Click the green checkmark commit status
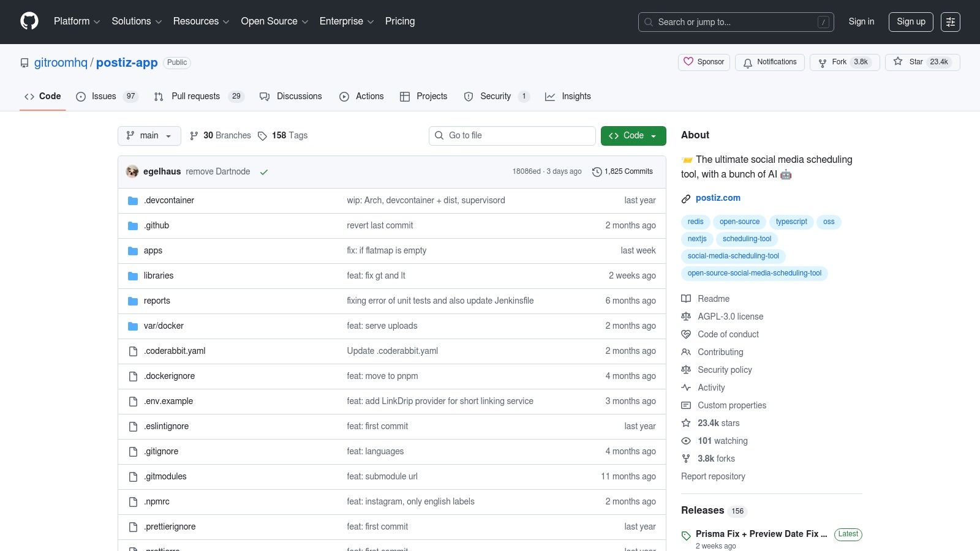This screenshot has width=980, height=551. tap(264, 172)
